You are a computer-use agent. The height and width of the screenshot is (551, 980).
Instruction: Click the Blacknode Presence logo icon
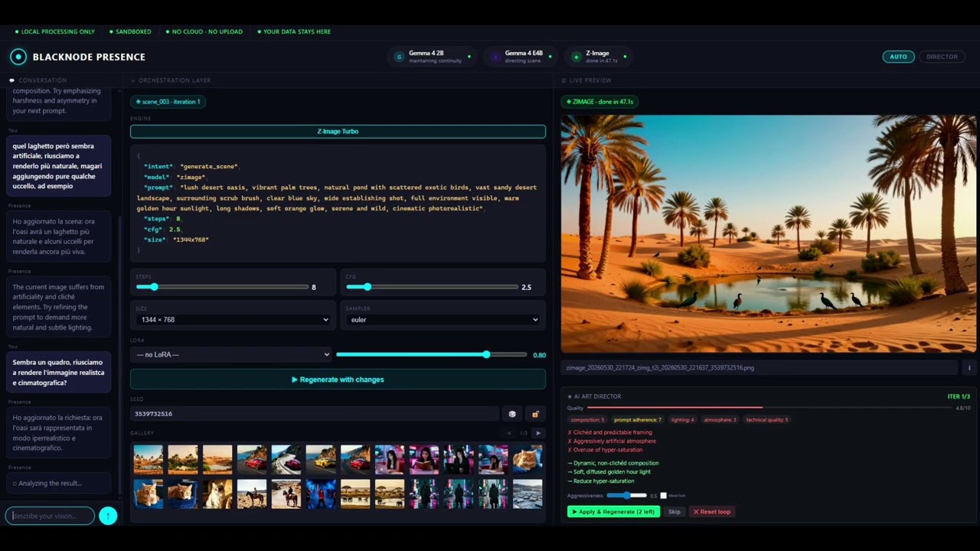pyautogui.click(x=18, y=57)
